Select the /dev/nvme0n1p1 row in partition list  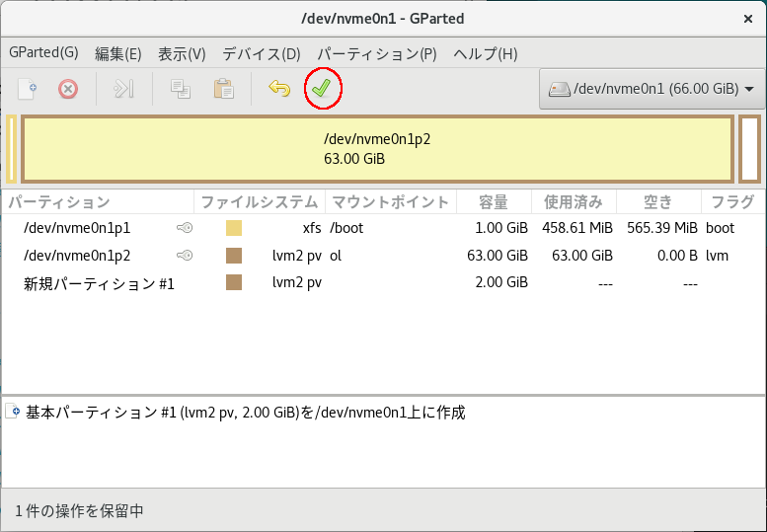click(77, 228)
